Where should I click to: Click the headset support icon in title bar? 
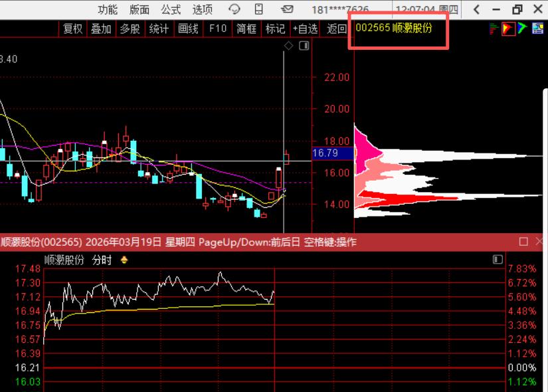(x=234, y=9)
